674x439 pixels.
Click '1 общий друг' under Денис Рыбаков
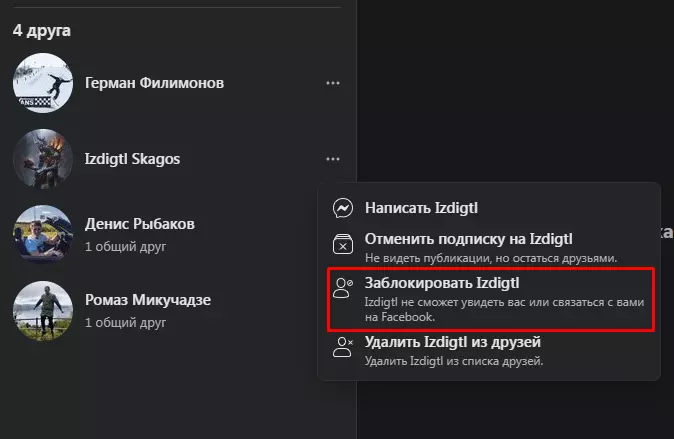(x=126, y=247)
